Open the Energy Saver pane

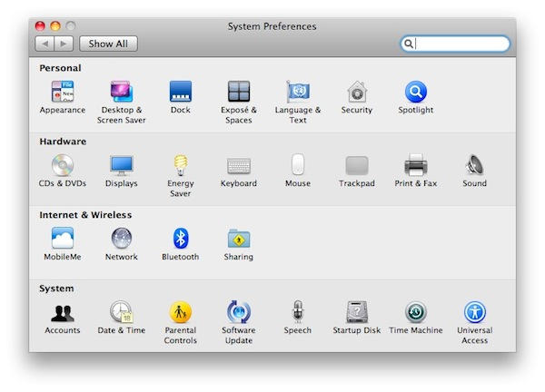point(181,165)
